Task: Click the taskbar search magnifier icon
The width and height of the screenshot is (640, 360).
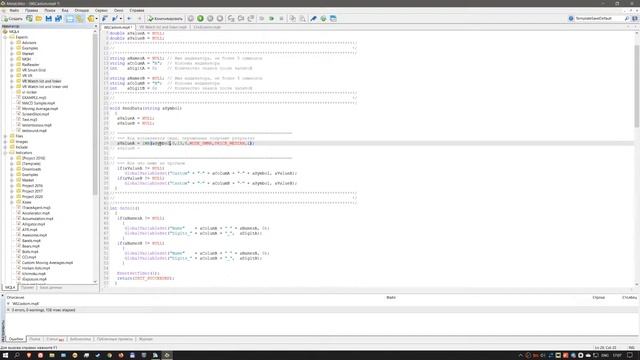Action: pyautogui.click(x=17, y=356)
